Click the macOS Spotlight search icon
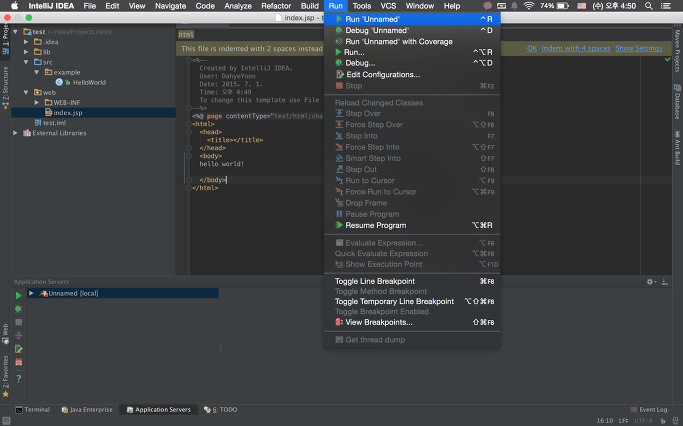 coord(650,6)
